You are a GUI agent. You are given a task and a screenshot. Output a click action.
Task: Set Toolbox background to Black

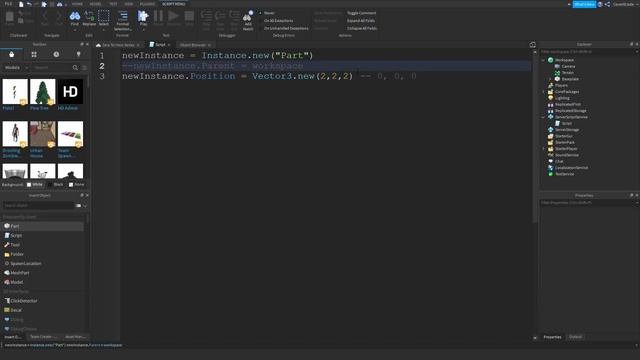(x=56, y=184)
